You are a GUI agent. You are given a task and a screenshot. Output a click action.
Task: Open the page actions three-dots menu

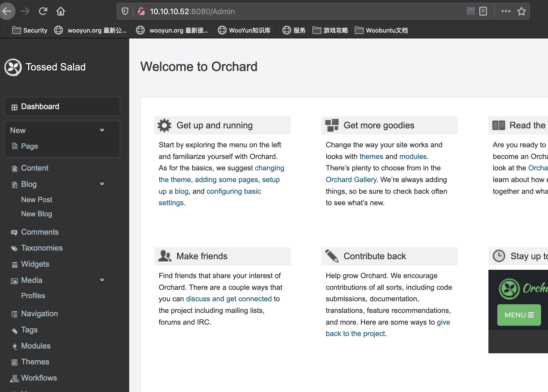506,11
